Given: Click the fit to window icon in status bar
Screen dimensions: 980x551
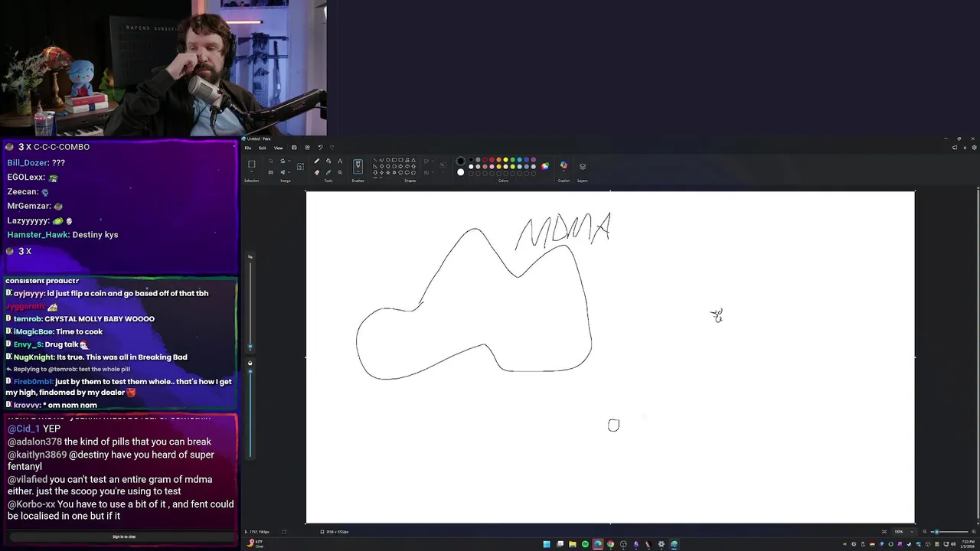Looking at the screenshot, I should tap(884, 532).
